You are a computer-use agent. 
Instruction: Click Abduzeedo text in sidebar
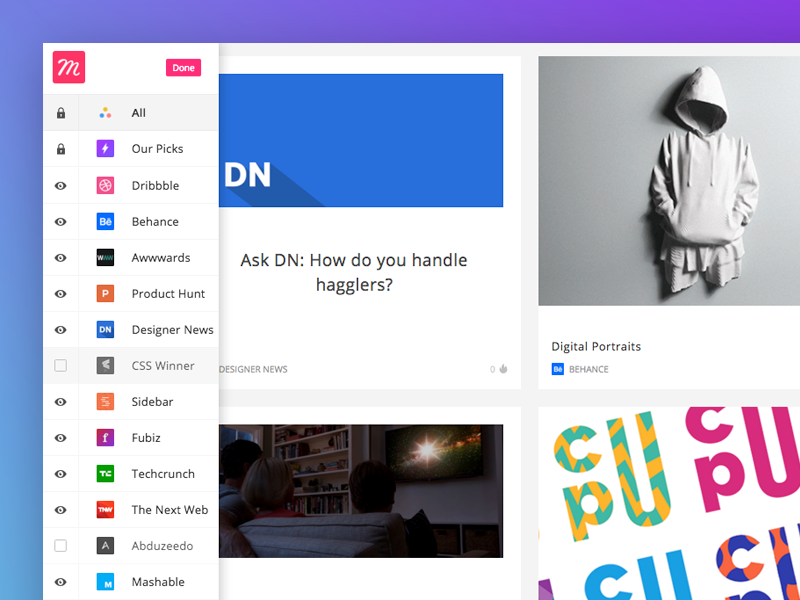[x=162, y=546]
